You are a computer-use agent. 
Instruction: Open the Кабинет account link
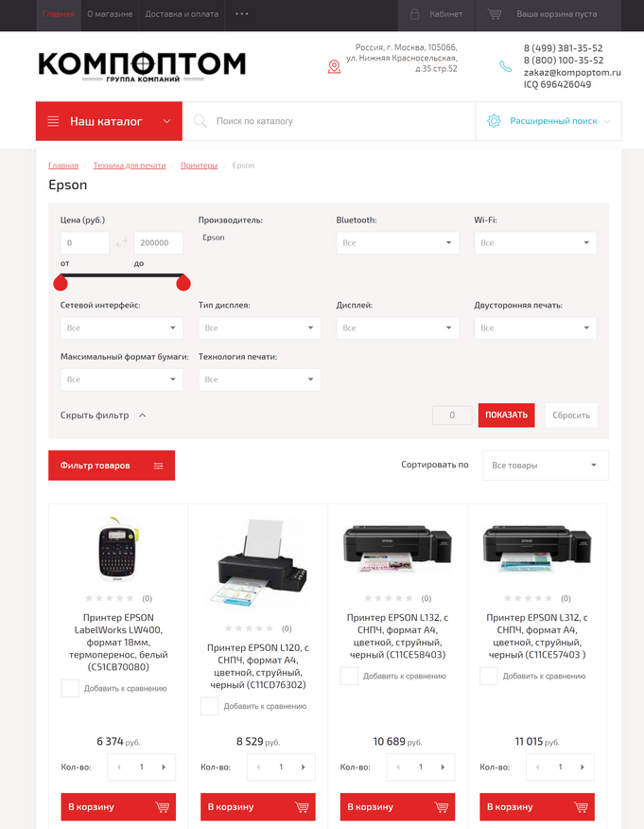pos(437,14)
